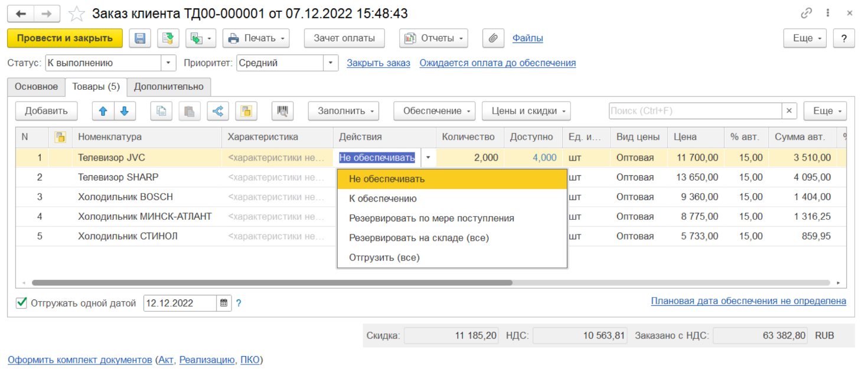This screenshot has height=375, width=868.
Task: Move row down with blue arrow
Action: [125, 111]
